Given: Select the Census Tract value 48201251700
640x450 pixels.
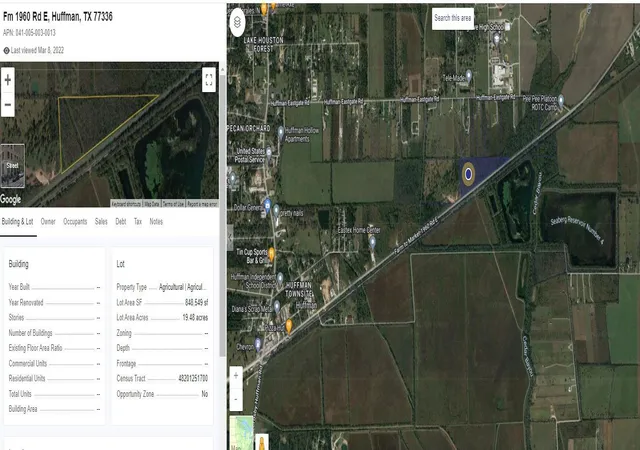Looking at the screenshot, I should click(x=193, y=379).
